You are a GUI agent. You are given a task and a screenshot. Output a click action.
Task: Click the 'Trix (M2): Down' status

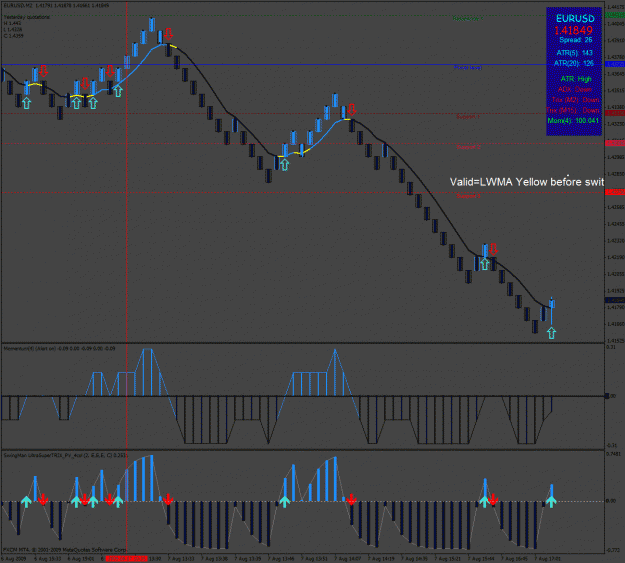pyautogui.click(x=575, y=100)
